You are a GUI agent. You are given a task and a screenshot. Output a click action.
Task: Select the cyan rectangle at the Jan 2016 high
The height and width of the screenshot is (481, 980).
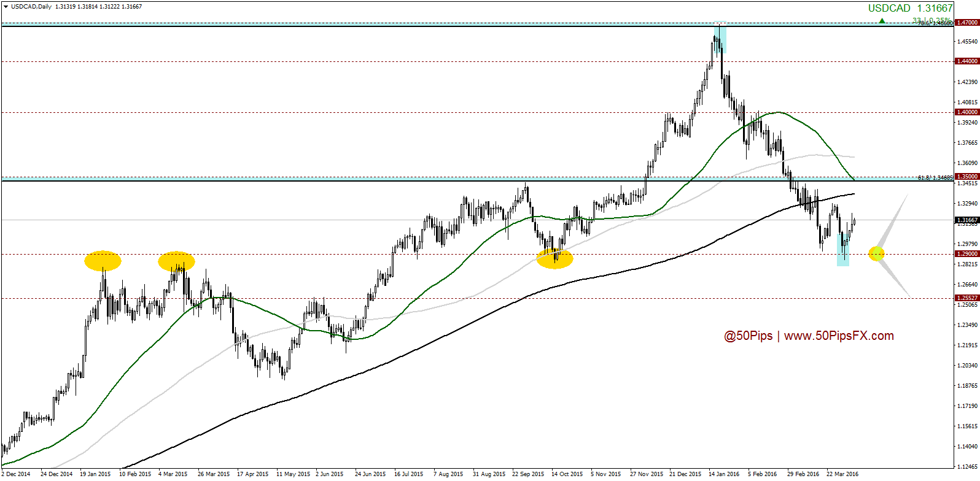pos(720,39)
